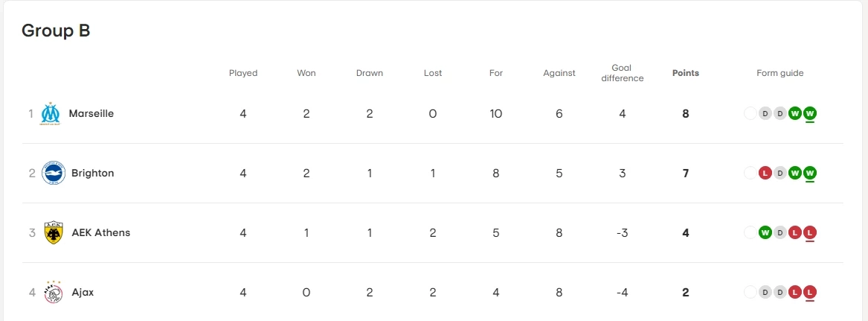Open the AEK Athens team link
This screenshot has height=321, width=868.
[100, 233]
